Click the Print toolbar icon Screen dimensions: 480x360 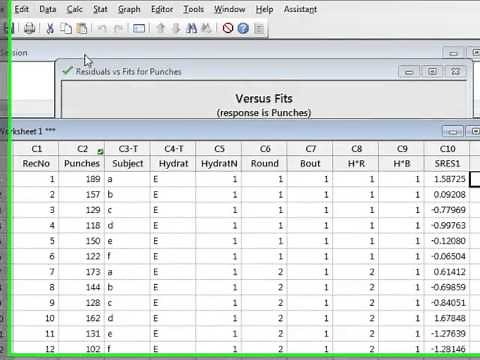pyautogui.click(x=29, y=28)
